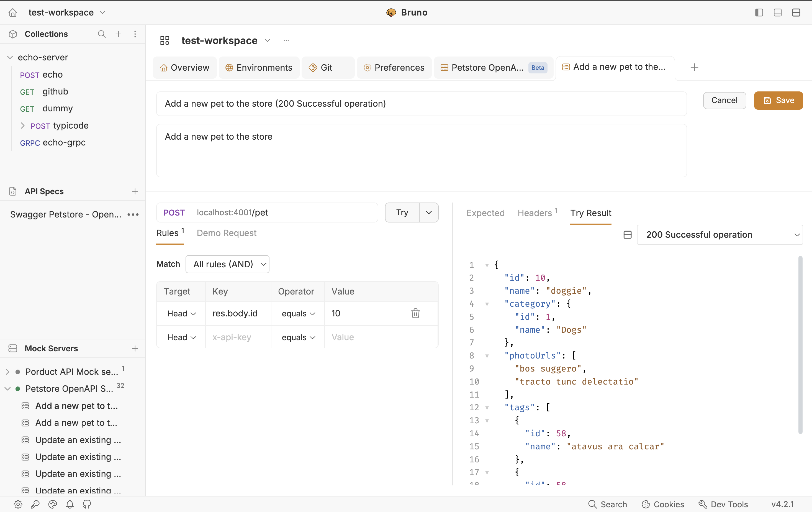Open settings gear in status bar
812x512 pixels.
(18, 504)
